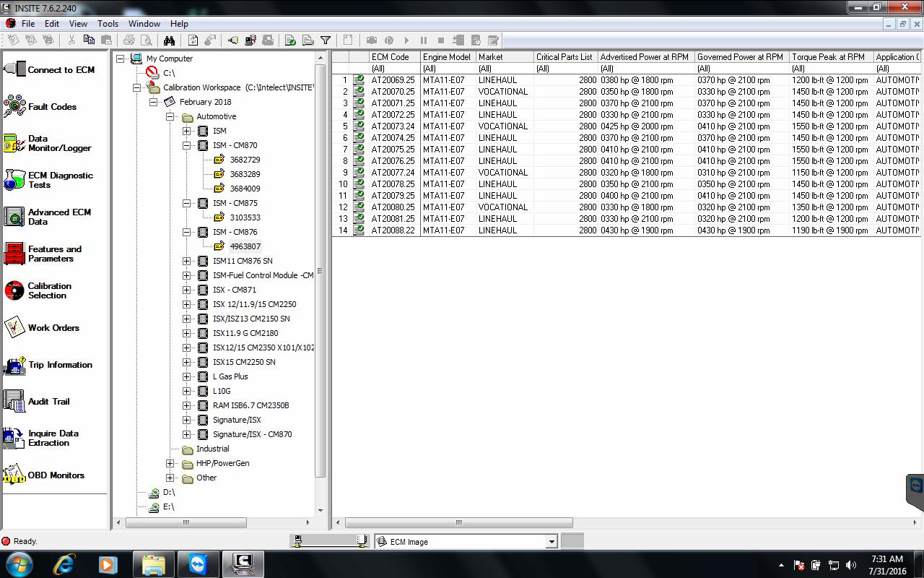924x578 pixels.
Task: Click the Cut scissors toolbar icon
Action: click(71, 40)
